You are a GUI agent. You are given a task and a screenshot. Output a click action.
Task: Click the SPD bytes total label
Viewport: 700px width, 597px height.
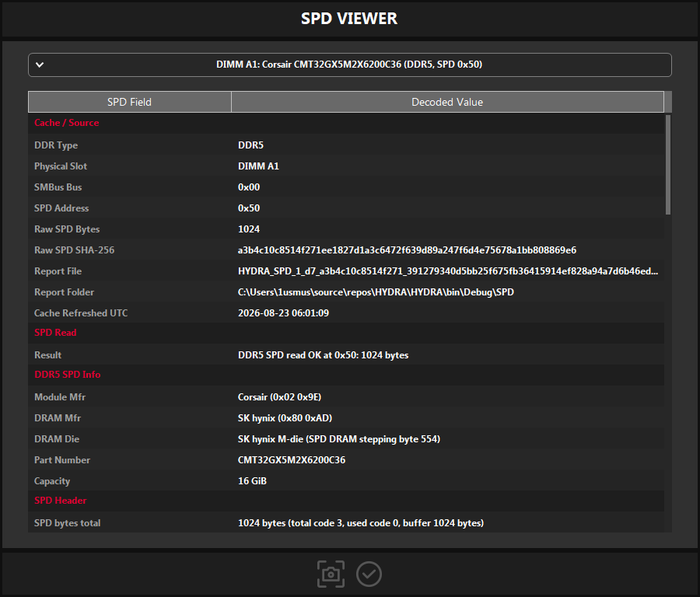point(68,522)
